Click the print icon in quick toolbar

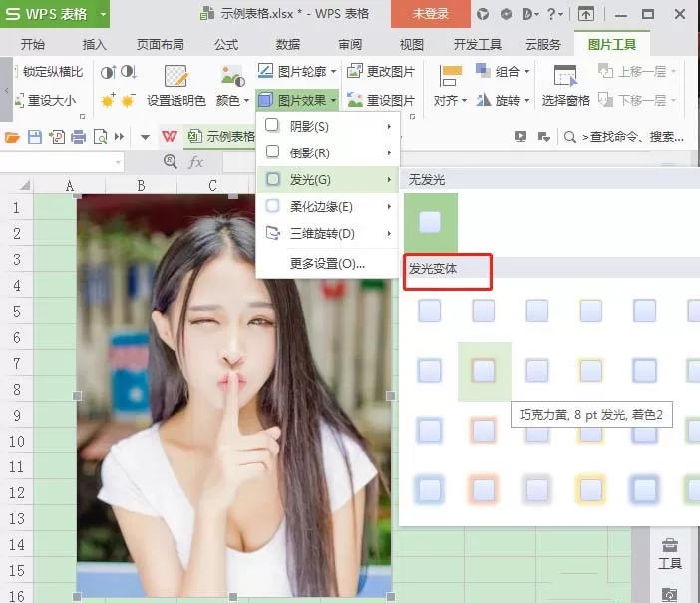[x=78, y=137]
